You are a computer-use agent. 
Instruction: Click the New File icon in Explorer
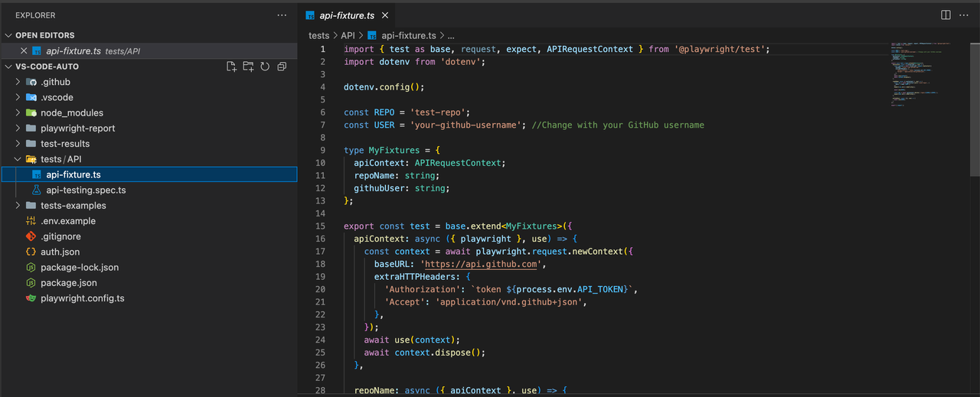click(x=231, y=67)
